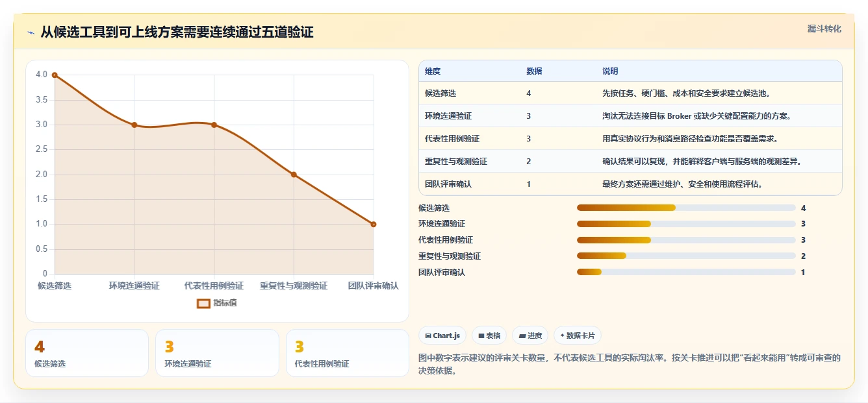Click the chart data point at 重复性与观测验证

click(x=294, y=175)
